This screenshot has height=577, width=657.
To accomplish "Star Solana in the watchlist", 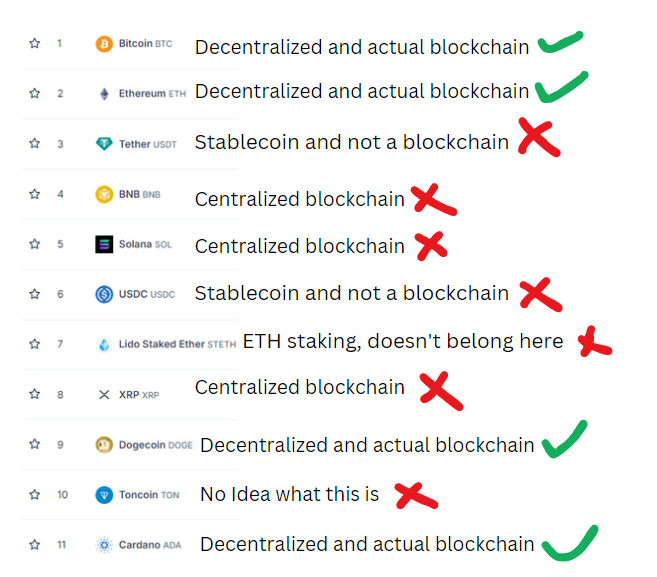I will coord(35,244).
